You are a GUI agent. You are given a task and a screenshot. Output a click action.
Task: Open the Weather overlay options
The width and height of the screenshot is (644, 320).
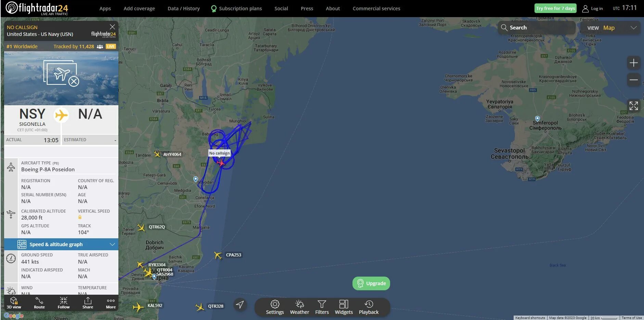pos(299,307)
